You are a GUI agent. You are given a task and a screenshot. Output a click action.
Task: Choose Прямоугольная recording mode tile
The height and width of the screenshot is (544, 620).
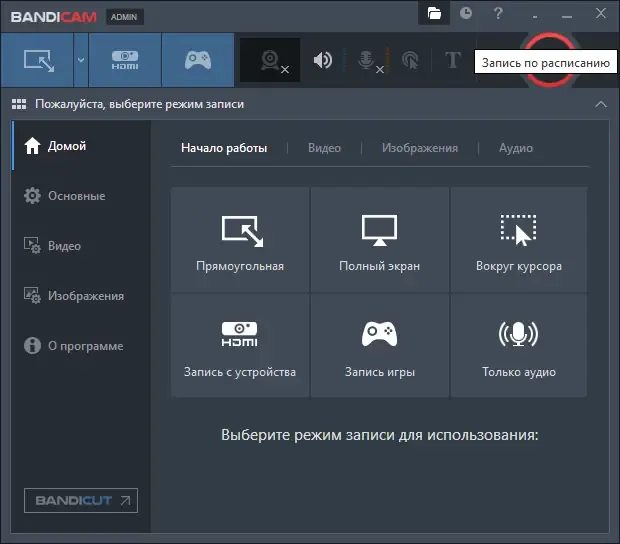pyautogui.click(x=240, y=240)
